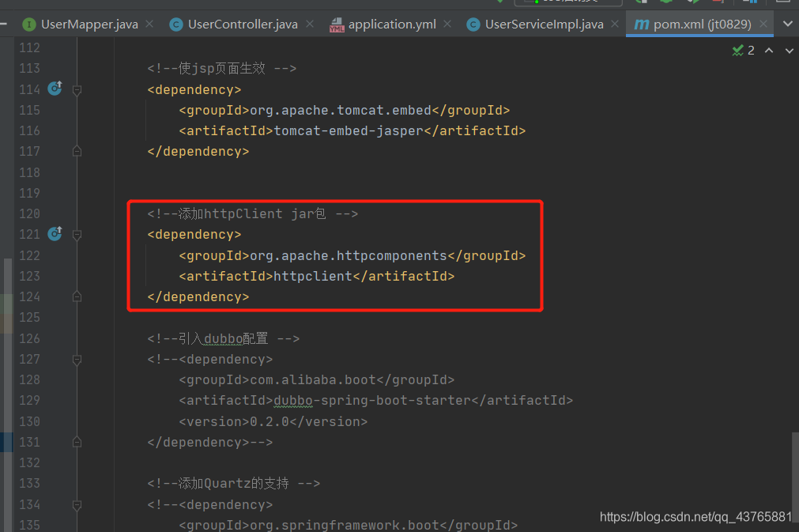The image size is (799, 532).
Task: Click the dependency gutter icon on line 121
Action: coord(55,233)
